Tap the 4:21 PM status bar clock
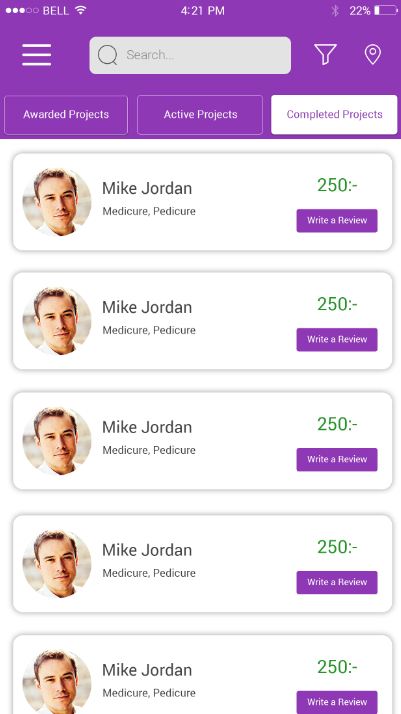 pos(203,11)
